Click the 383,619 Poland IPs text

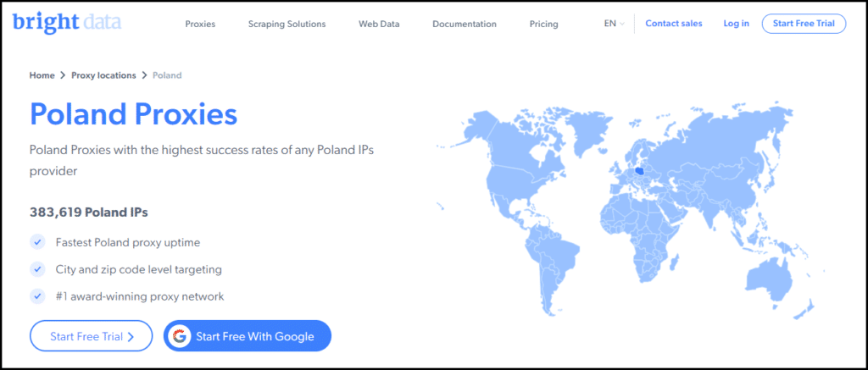88,212
